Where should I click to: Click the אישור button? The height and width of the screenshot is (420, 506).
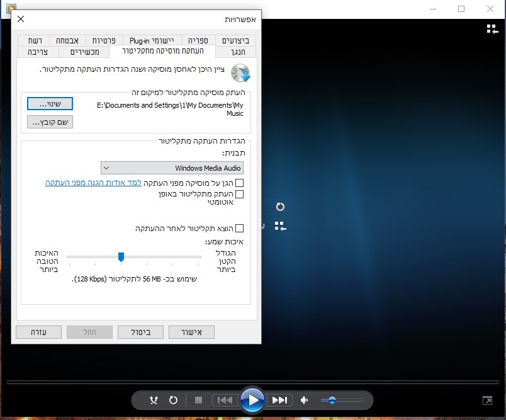tap(192, 332)
